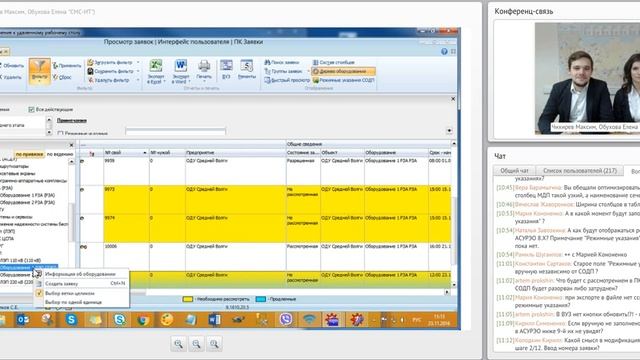
Task: Select Оборудование 1 РЗА (РЗА) tree item
Action: 27,196
